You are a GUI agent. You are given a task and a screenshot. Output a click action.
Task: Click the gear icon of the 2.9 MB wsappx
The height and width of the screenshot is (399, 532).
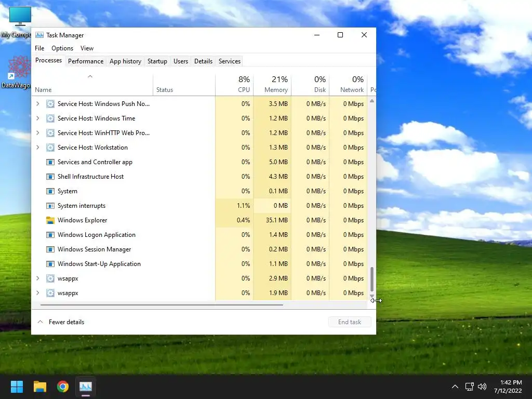pyautogui.click(x=50, y=278)
